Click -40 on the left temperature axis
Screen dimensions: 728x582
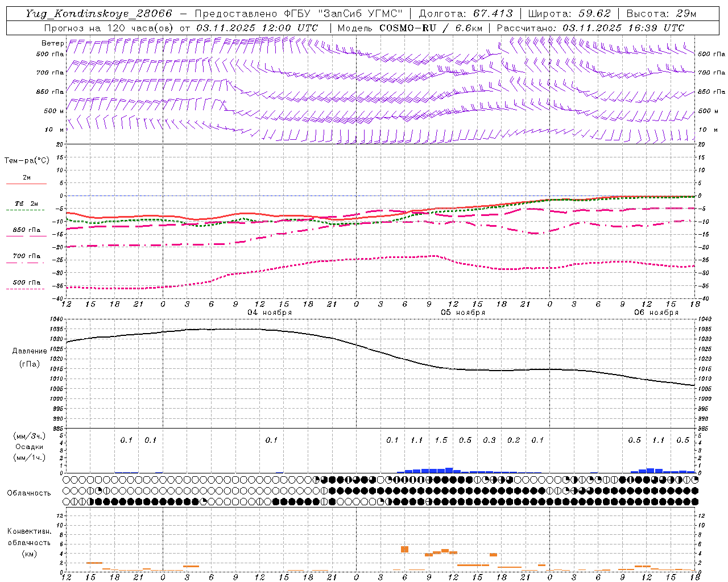[x=59, y=298]
